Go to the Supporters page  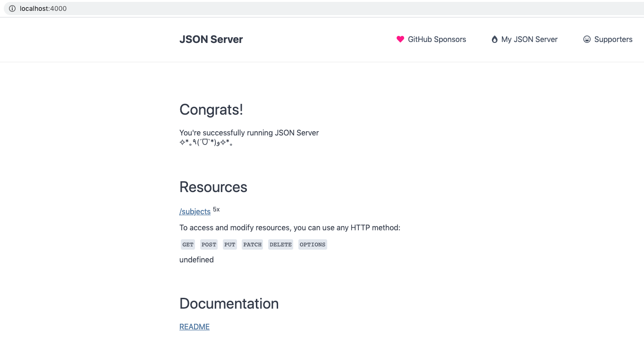pyautogui.click(x=613, y=40)
